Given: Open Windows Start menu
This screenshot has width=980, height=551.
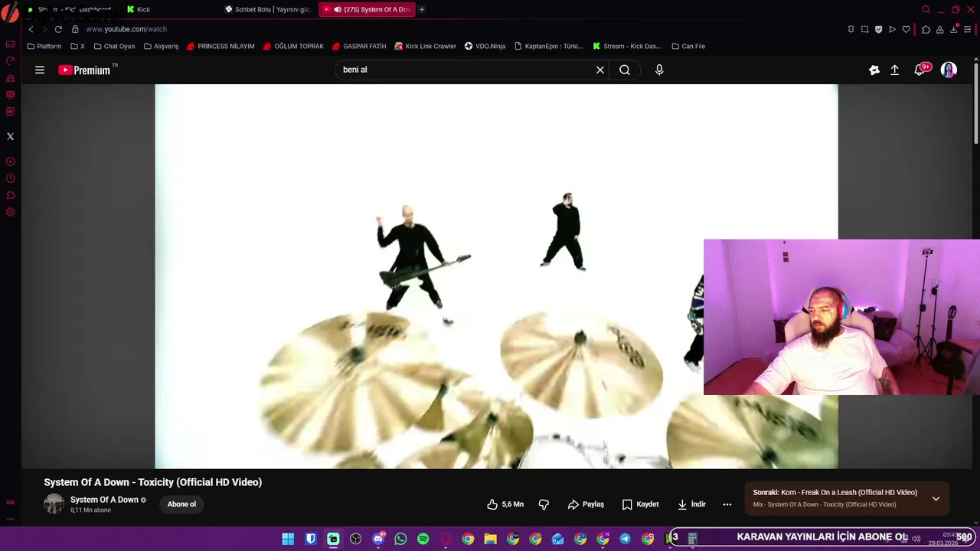Looking at the screenshot, I should (x=288, y=539).
